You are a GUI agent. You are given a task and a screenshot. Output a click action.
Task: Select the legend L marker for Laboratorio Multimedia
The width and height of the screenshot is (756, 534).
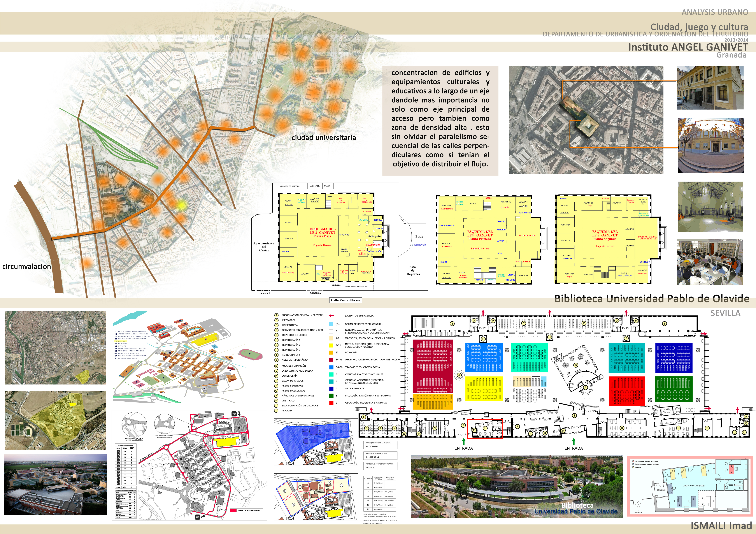click(276, 371)
